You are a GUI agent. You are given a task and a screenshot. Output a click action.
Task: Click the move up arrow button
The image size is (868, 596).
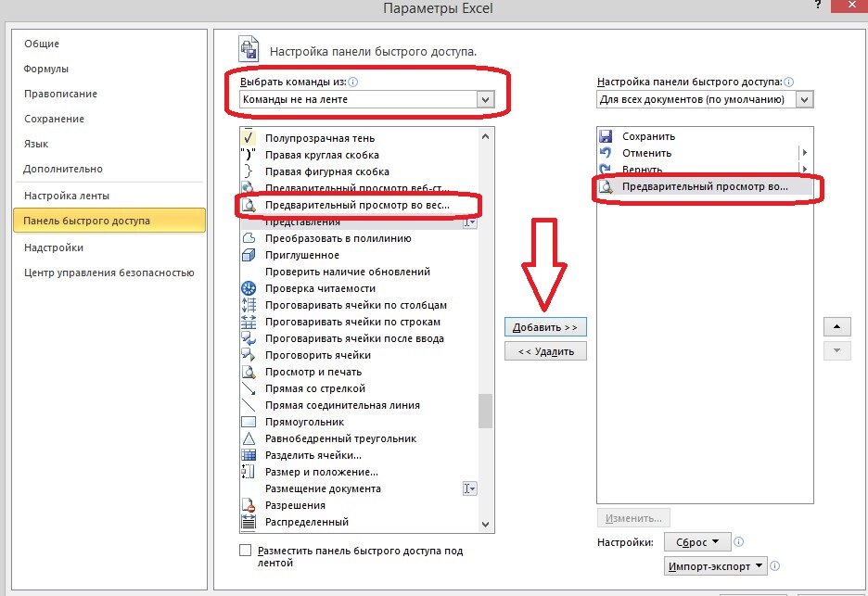click(x=837, y=326)
